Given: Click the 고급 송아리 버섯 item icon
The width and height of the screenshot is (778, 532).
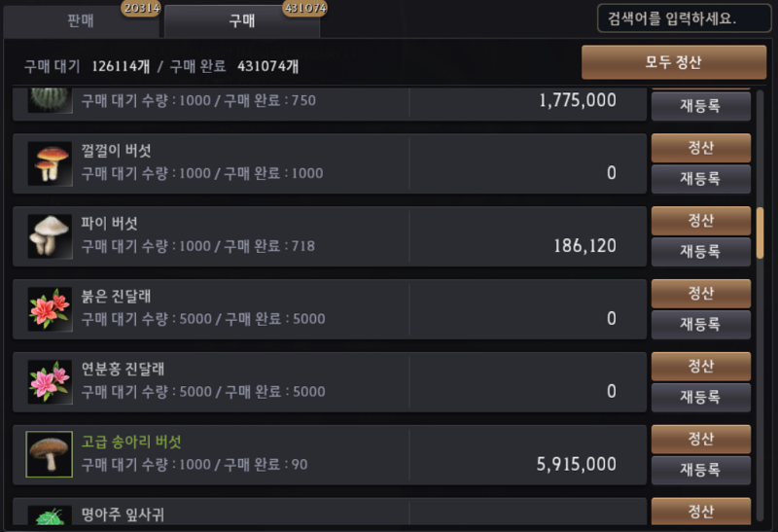Looking at the screenshot, I should coord(50,454).
